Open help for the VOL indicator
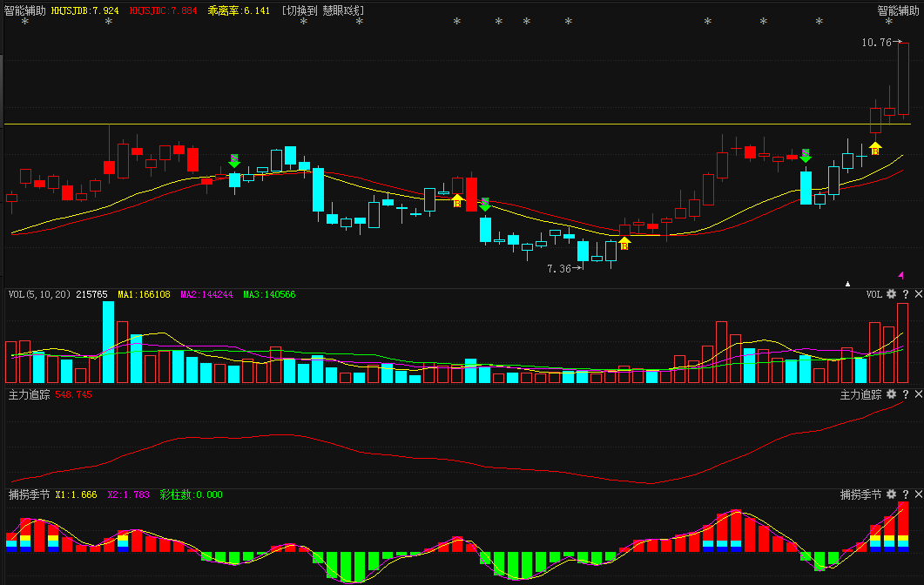This screenshot has height=585, width=924. (x=905, y=294)
